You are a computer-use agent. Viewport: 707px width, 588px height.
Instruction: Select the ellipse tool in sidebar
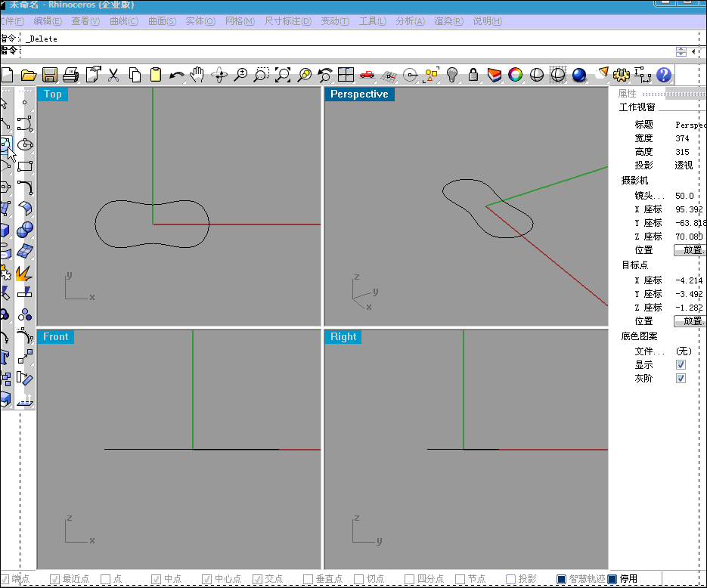pyautogui.click(x=25, y=144)
